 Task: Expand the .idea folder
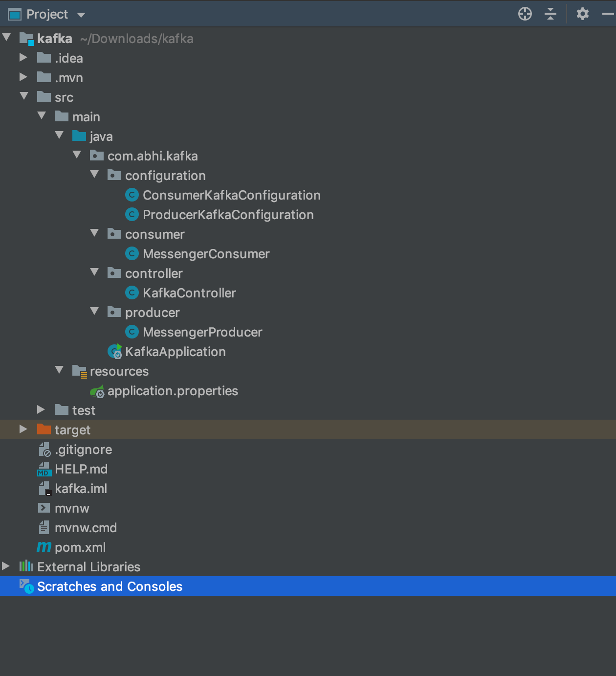[23, 57]
